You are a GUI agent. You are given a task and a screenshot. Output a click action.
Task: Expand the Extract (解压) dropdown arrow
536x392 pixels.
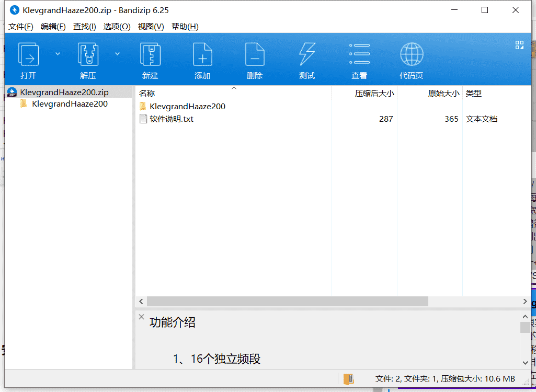[x=117, y=54]
